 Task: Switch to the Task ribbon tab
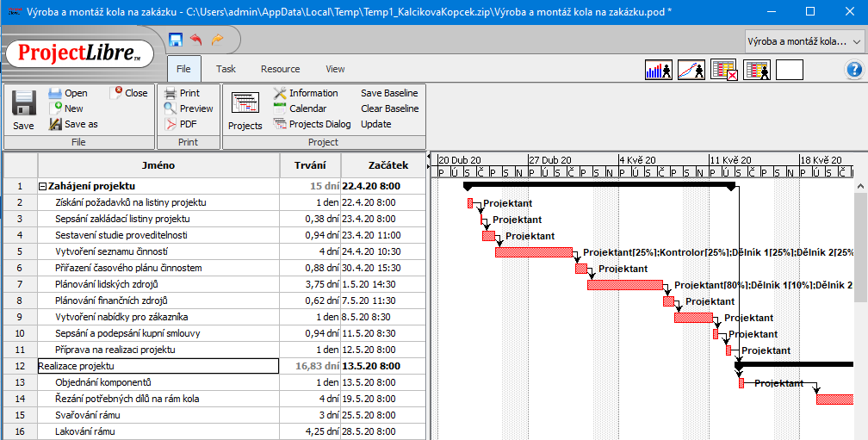226,69
